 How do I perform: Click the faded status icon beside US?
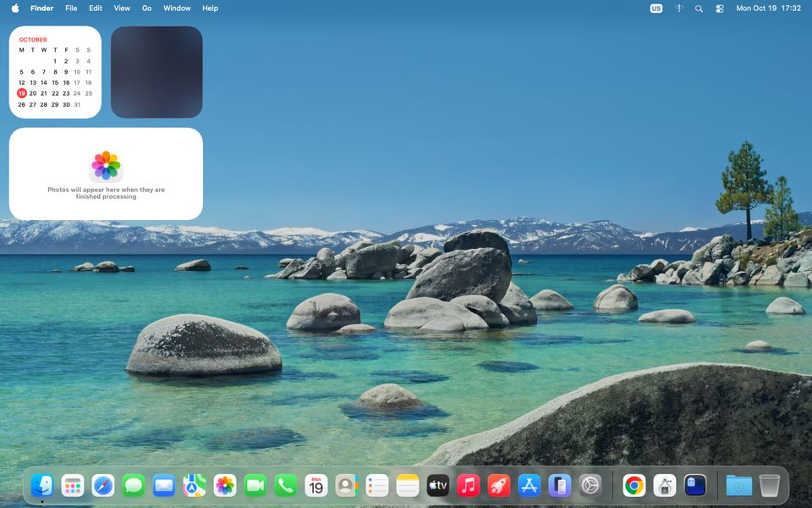(x=679, y=8)
